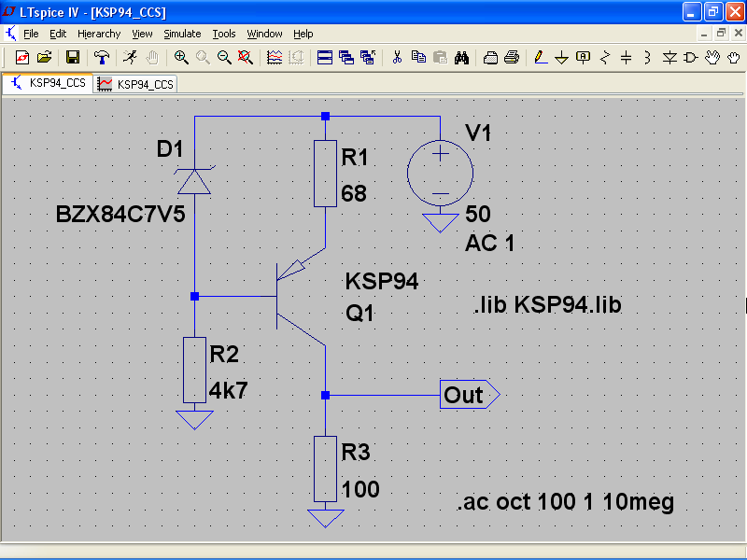
Task: Place an Inductor from the toolbar
Action: [x=647, y=58]
